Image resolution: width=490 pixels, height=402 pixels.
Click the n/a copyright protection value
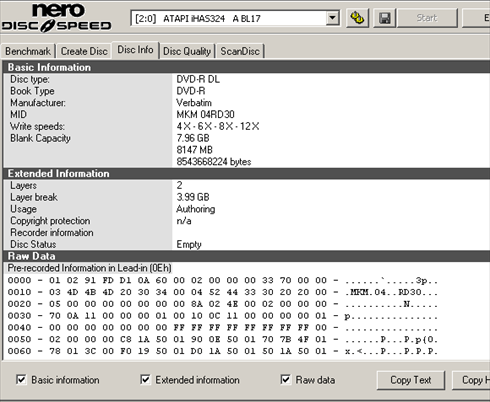click(184, 221)
